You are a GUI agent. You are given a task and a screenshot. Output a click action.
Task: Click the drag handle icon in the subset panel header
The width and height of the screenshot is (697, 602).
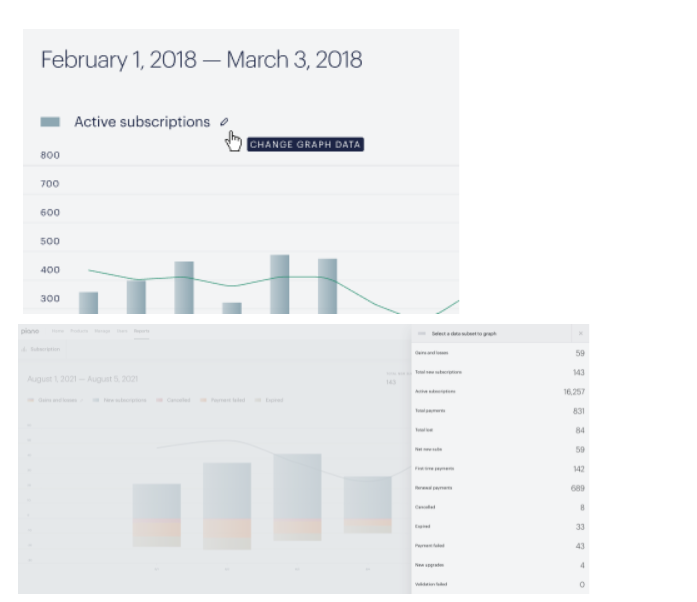point(421,333)
